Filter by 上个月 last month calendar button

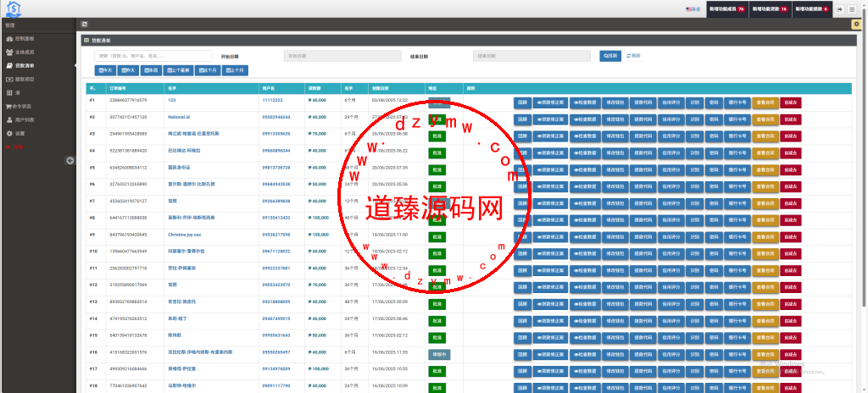click(x=236, y=70)
